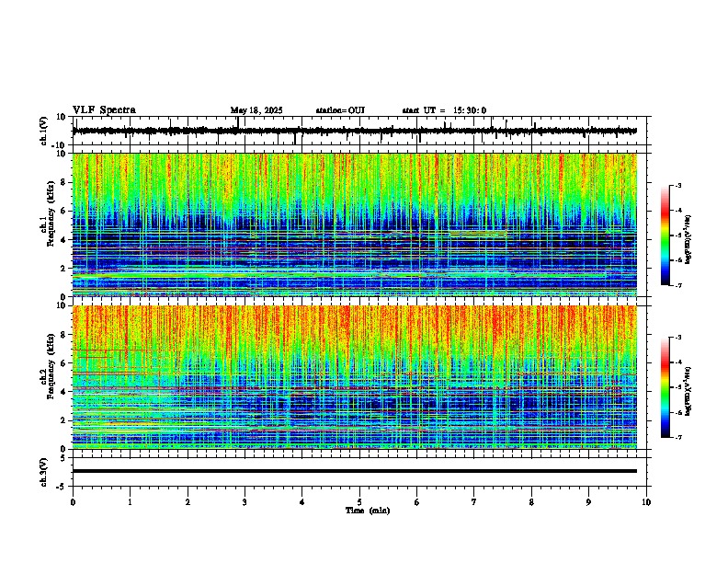Select the "May 18, 2025" date text
The width and height of the screenshot is (728, 563).
256,110
